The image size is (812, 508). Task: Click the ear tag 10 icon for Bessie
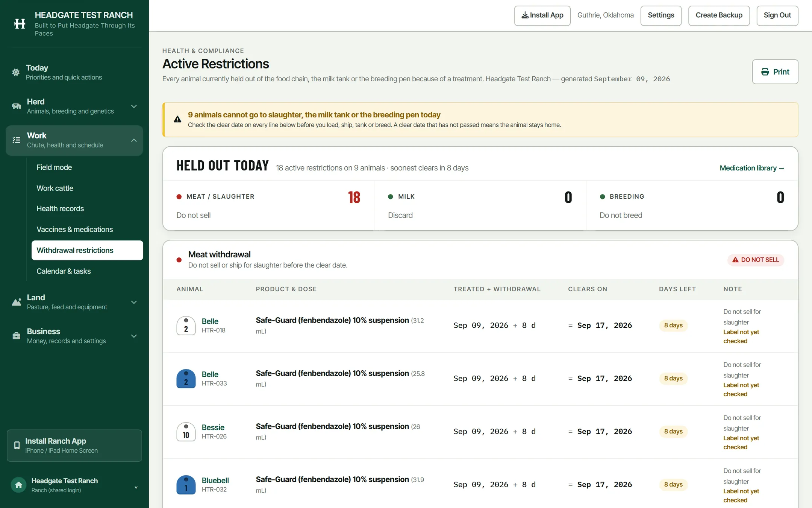tap(186, 432)
